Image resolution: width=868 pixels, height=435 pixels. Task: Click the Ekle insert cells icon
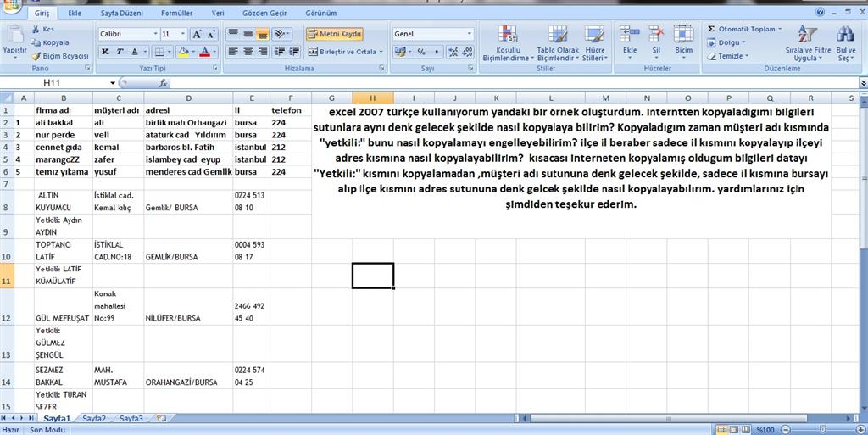[630, 34]
